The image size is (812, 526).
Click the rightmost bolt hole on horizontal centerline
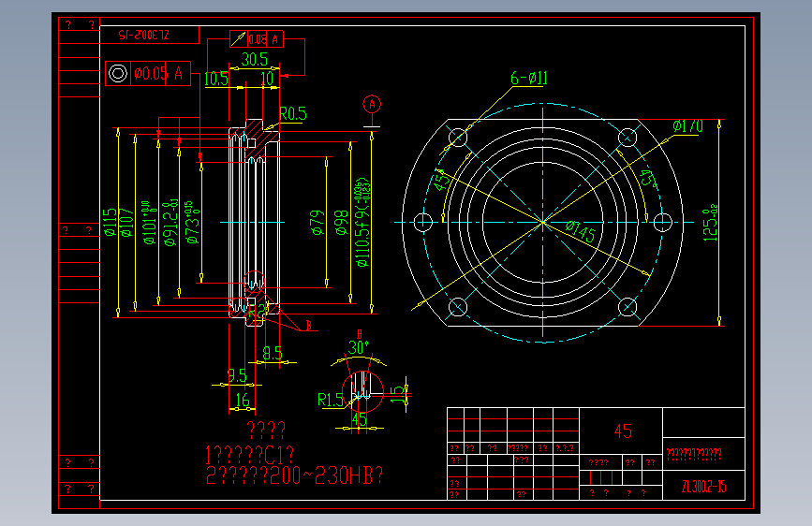coord(662,223)
